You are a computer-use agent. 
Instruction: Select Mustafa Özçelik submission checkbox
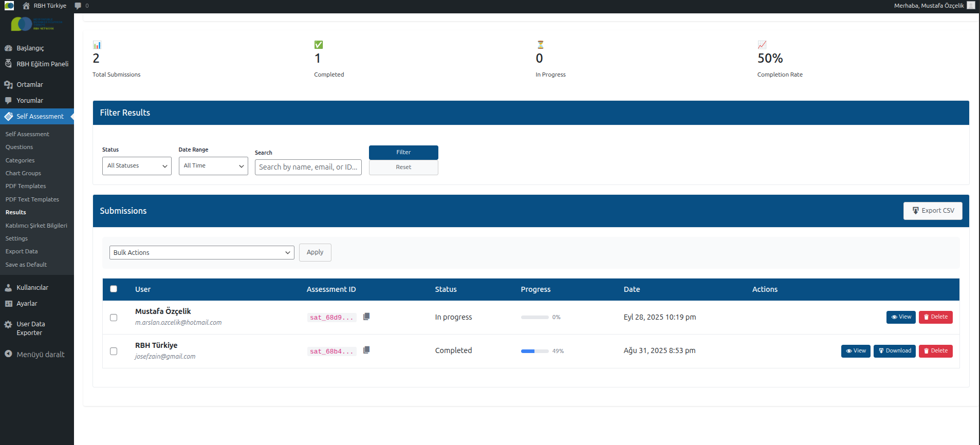(x=114, y=318)
